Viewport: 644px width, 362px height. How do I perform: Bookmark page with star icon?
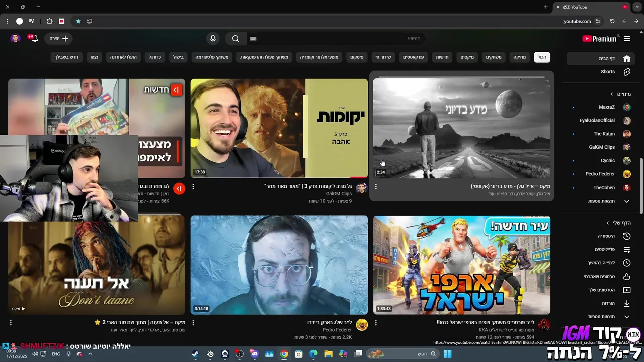click(x=78, y=21)
